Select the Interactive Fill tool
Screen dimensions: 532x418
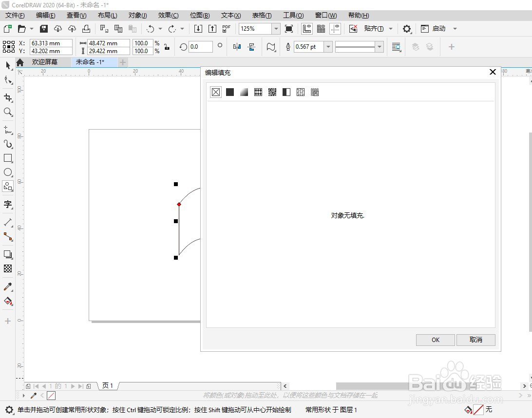[x=8, y=301]
